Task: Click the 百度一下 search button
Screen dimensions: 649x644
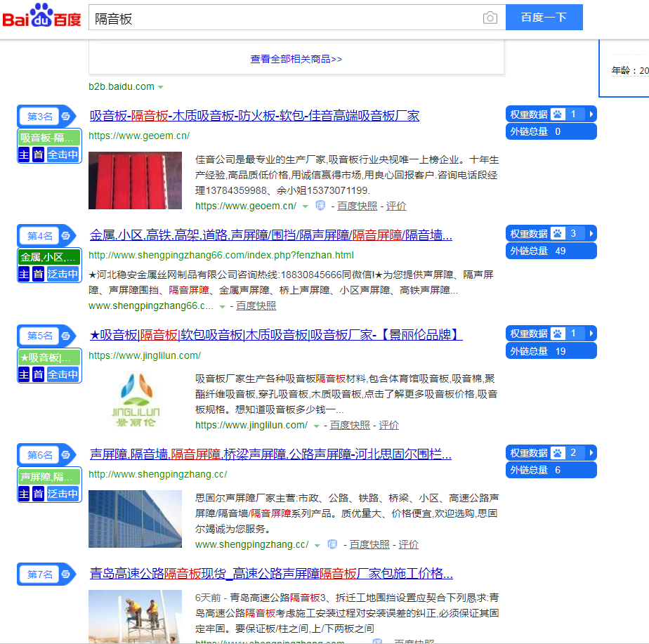Action: (x=544, y=18)
